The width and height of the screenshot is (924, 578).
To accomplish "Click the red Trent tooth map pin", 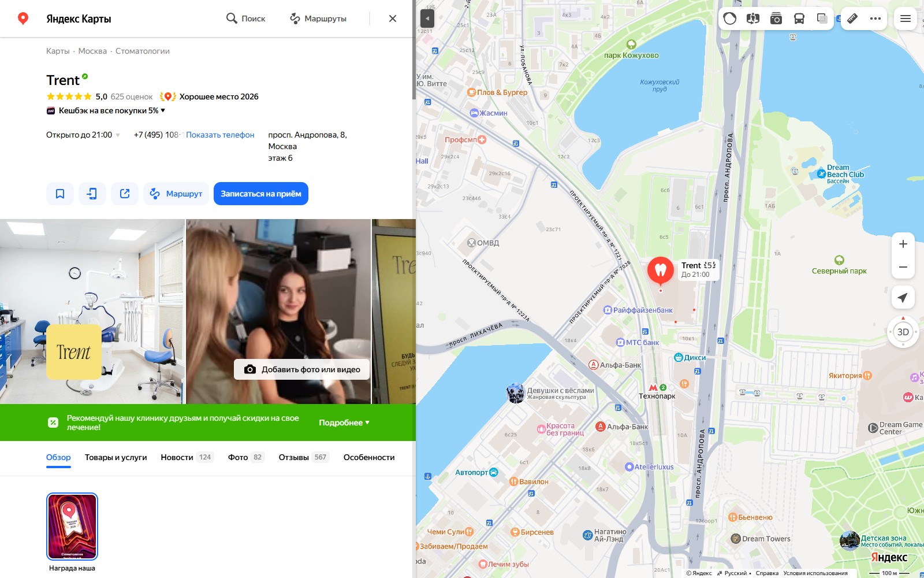I will coord(661,270).
